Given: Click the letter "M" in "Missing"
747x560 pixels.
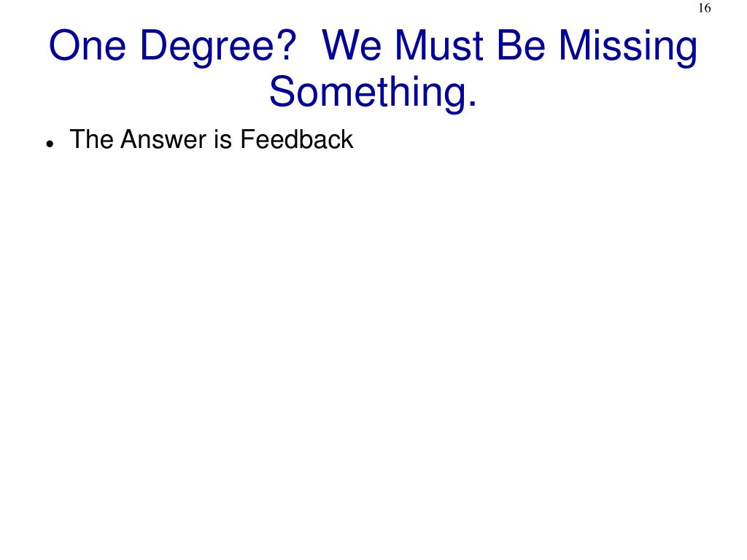Looking at the screenshot, I should [x=575, y=46].
